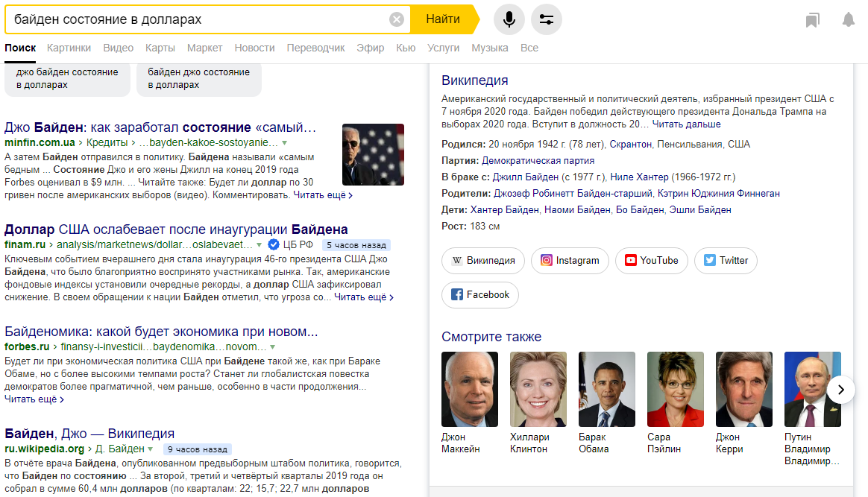Go to the Новости tab
This screenshot has height=497, width=868.
(x=254, y=48)
